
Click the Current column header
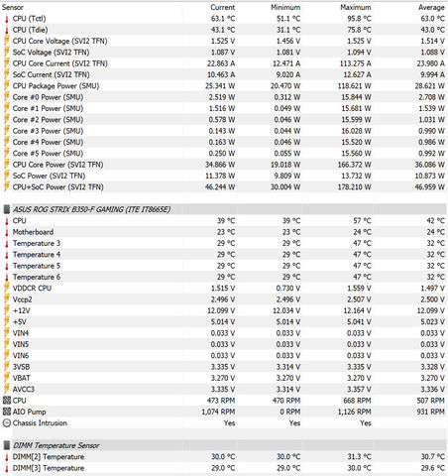pyautogui.click(x=223, y=7)
